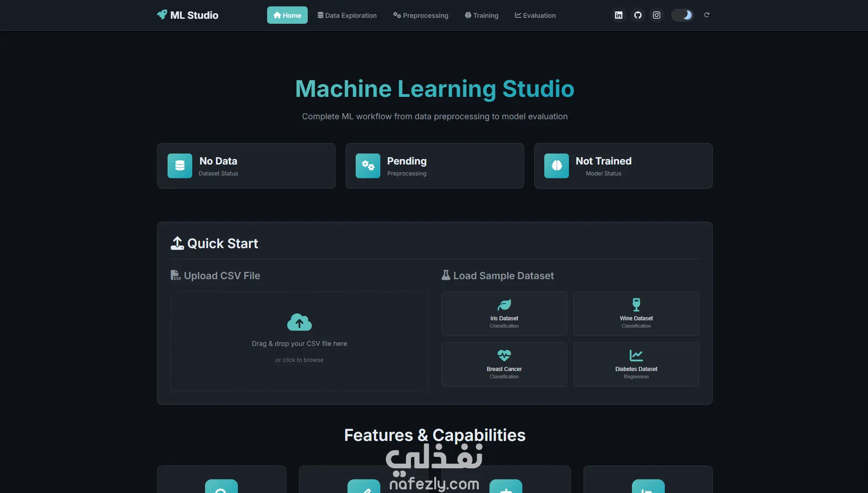Open the Preprocessing tab
868x493 pixels.
421,15
